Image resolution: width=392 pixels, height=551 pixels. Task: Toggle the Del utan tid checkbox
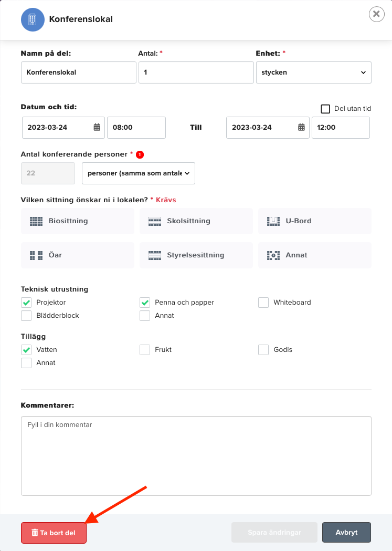[x=325, y=109]
